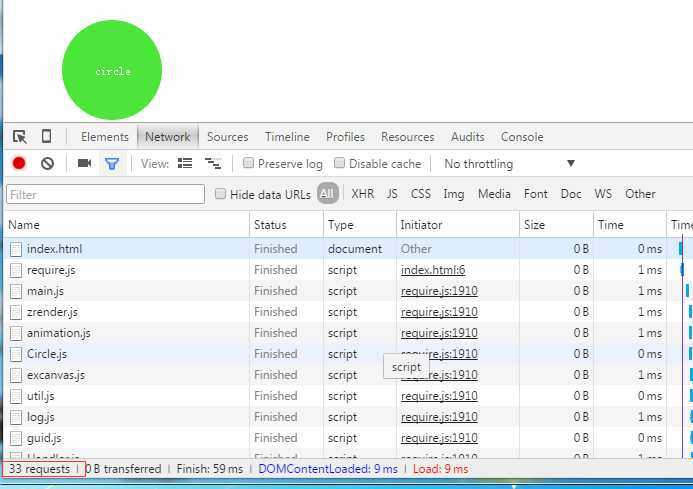693x489 pixels.
Task: Toggle the filter funnel icon
Action: tap(112, 164)
